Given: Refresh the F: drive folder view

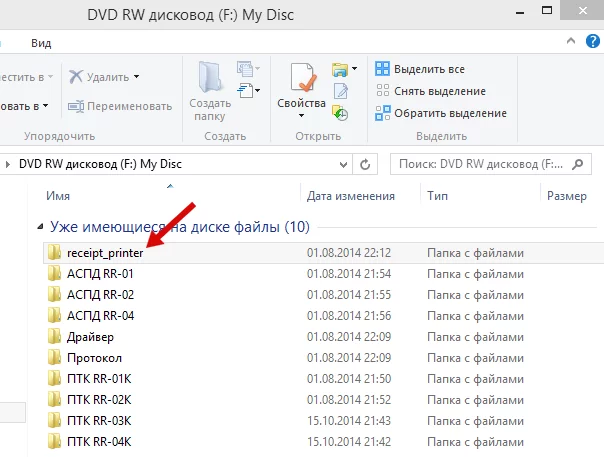Looking at the screenshot, I should pos(365,165).
